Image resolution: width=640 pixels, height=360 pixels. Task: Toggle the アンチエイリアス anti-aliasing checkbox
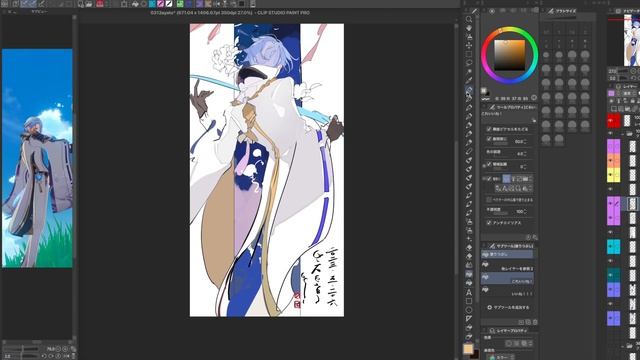tap(489, 222)
